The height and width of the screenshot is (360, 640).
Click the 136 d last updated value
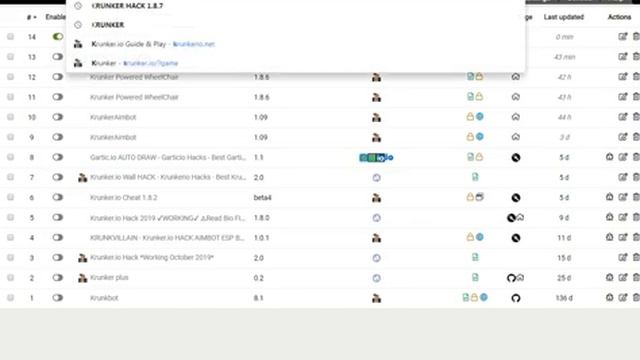coord(564,298)
